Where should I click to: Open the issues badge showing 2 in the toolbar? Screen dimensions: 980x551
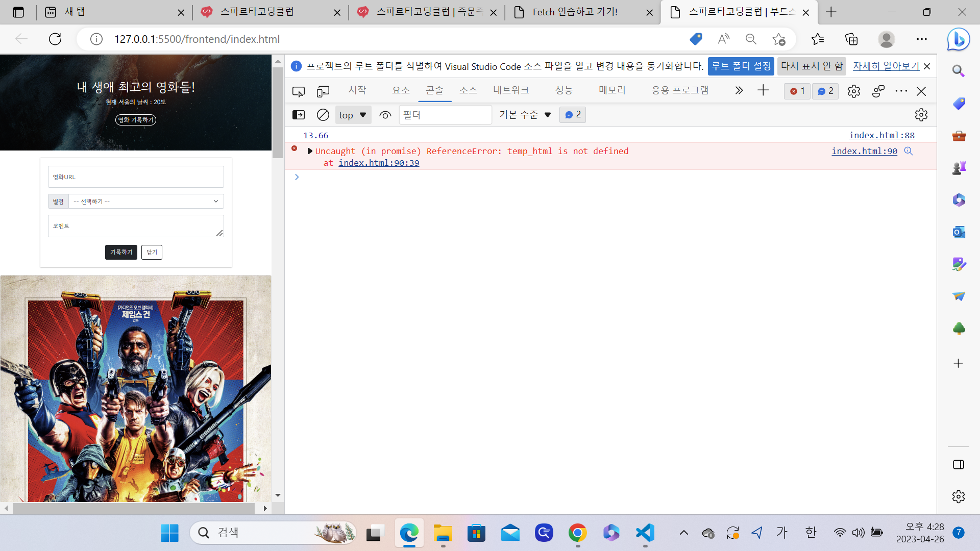[x=825, y=91]
